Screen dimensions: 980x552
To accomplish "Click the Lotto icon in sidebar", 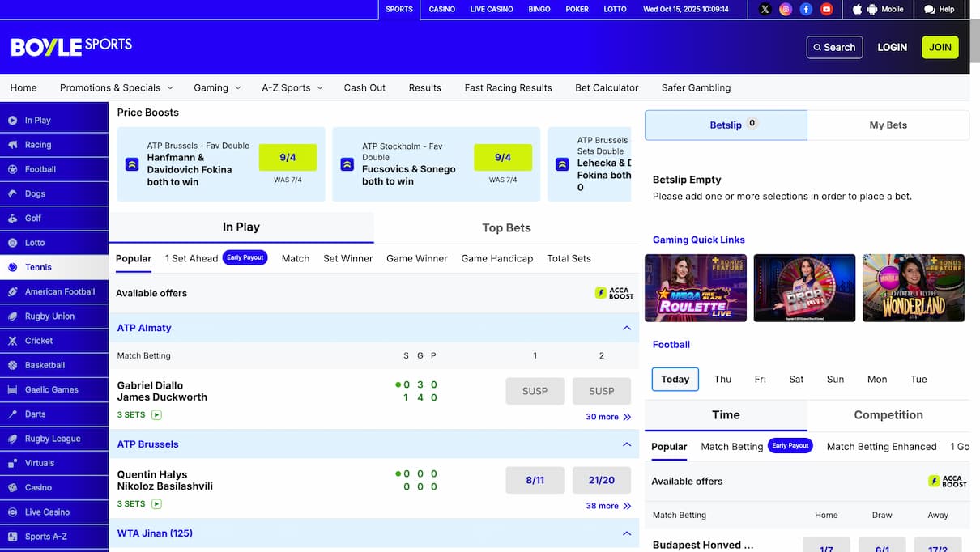I will [x=12, y=243].
